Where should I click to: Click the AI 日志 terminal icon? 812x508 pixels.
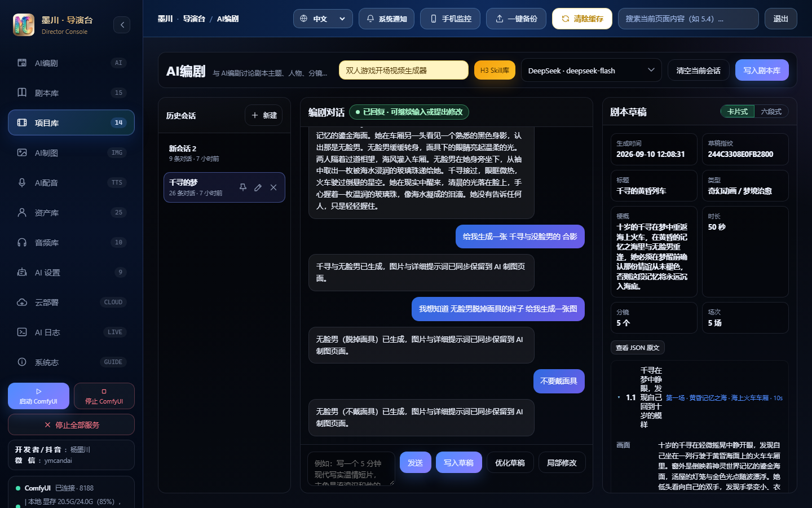[22, 332]
